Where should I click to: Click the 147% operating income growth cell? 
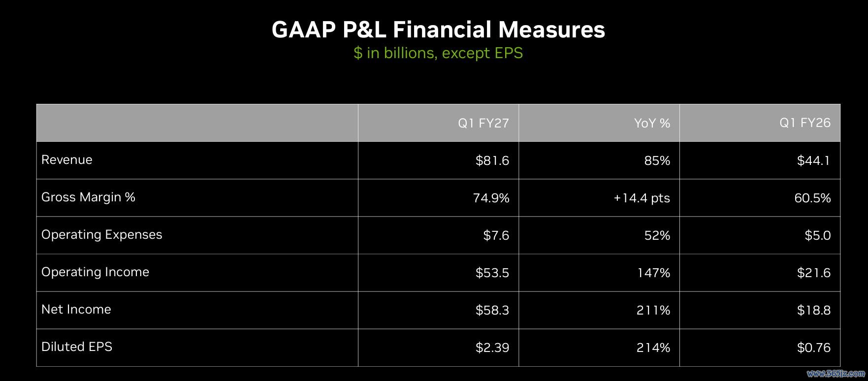tap(654, 273)
